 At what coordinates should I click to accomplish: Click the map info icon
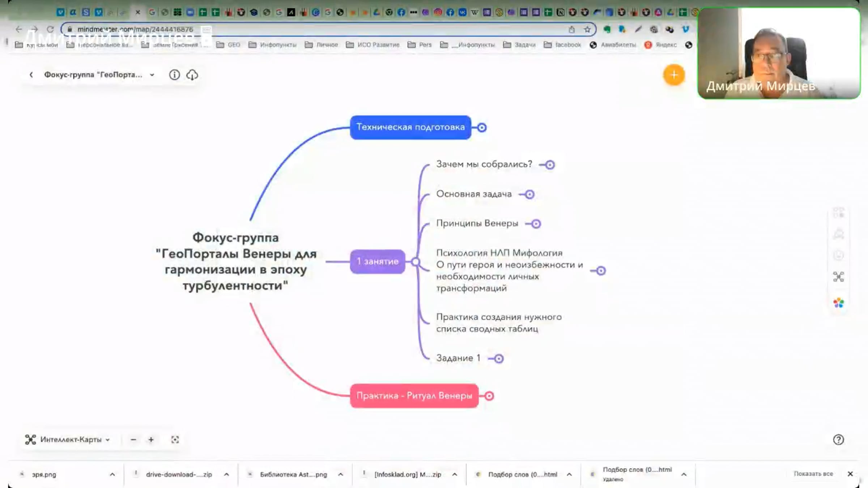[x=174, y=75]
